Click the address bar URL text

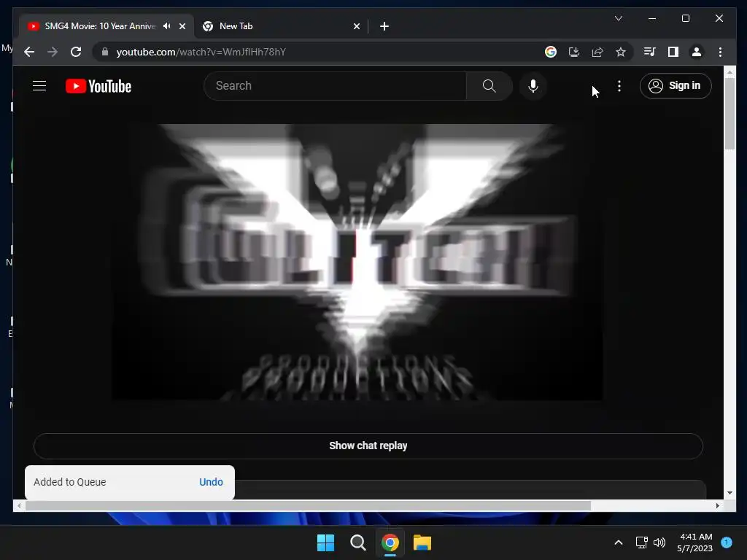click(x=201, y=52)
